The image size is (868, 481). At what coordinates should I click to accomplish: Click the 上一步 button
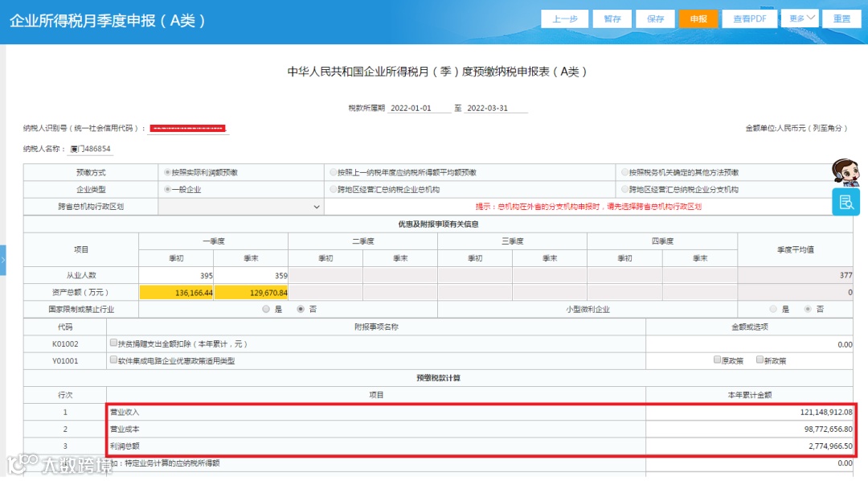[565, 18]
